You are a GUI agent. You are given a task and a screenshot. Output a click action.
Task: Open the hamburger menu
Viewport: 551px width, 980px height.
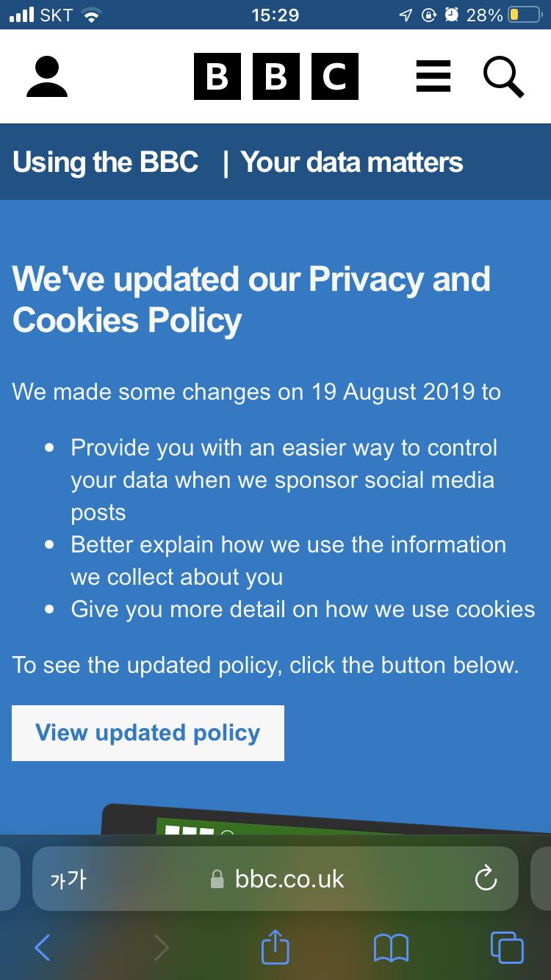pos(433,76)
